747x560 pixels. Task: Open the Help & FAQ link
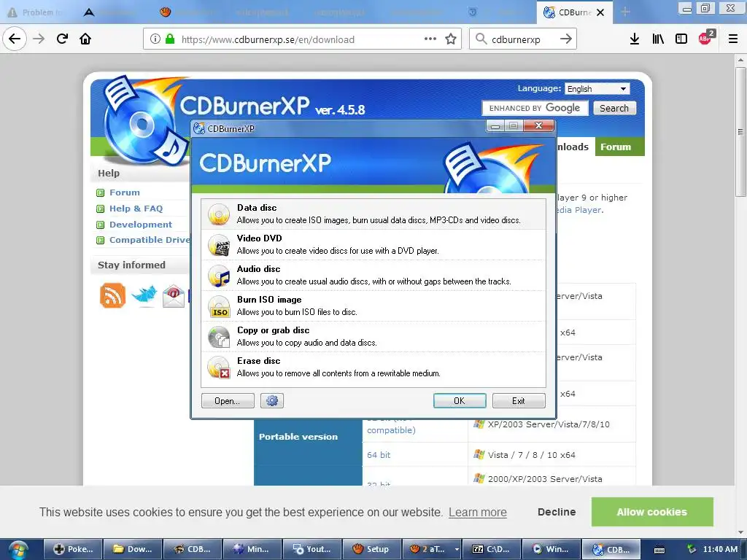point(136,209)
